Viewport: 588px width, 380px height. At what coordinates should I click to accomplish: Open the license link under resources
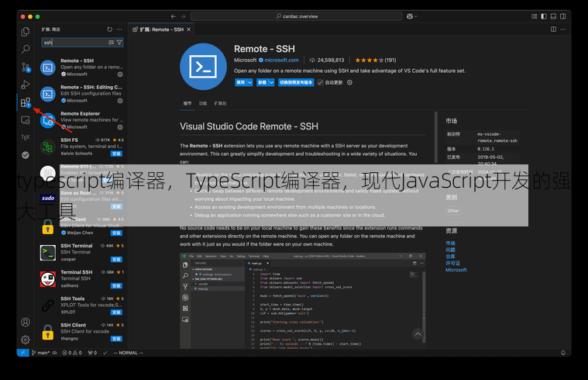coord(452,263)
